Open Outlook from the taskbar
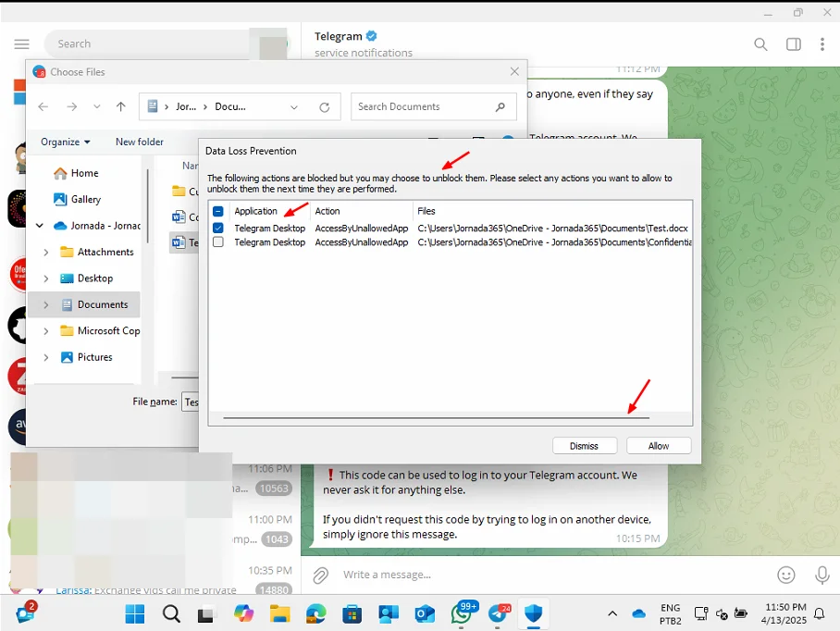The image size is (840, 631). [425, 613]
